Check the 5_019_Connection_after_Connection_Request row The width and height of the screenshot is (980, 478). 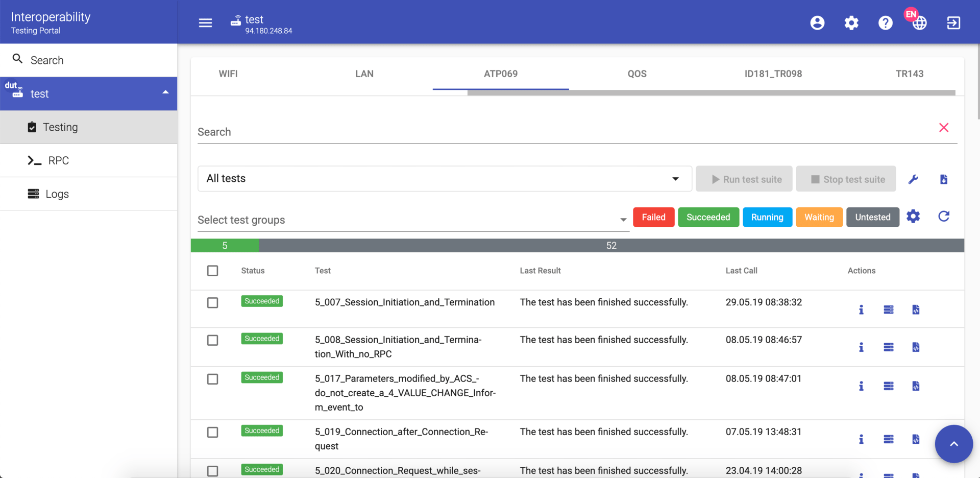[x=213, y=433]
